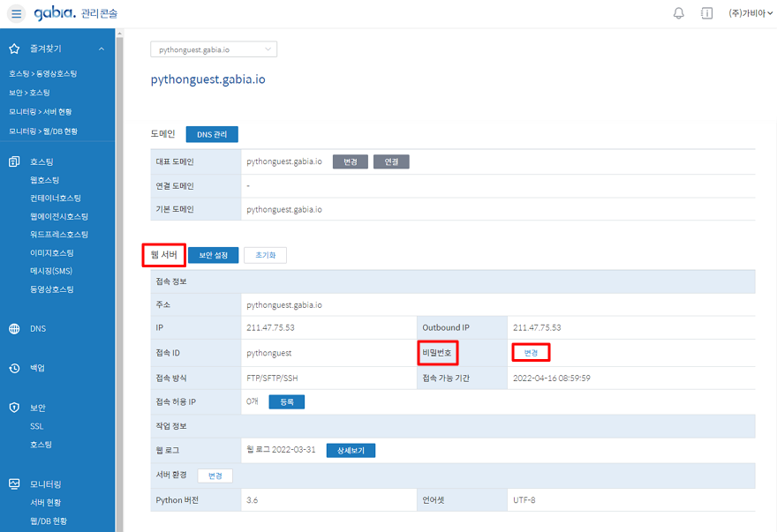Open the hamburger menu icon
Image resolution: width=777 pixels, height=532 pixels.
pyautogui.click(x=16, y=13)
